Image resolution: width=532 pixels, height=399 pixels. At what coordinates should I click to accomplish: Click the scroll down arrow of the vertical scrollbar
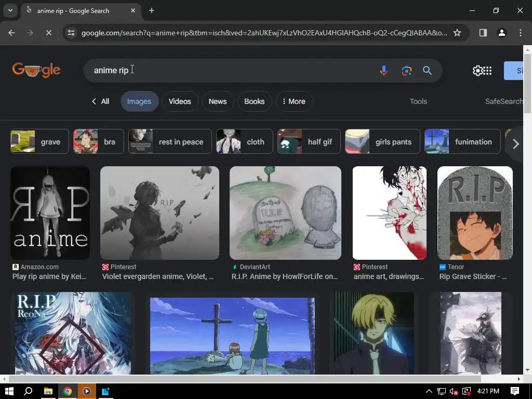[528, 370]
